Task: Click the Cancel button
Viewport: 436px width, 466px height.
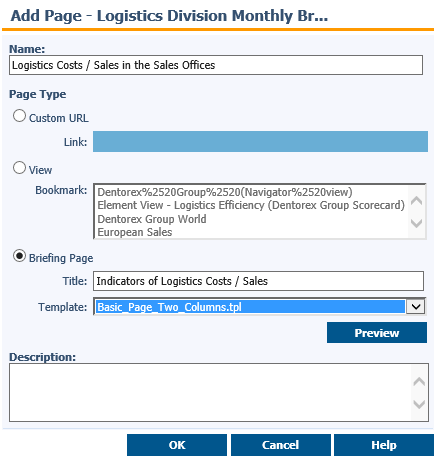Action: coord(281,445)
